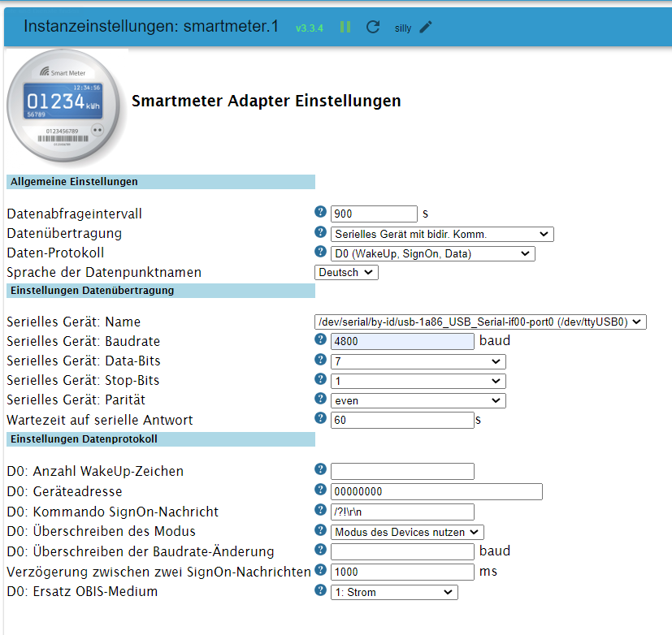Image resolution: width=672 pixels, height=635 pixels.
Task: Click the SignOn delay field with 1000
Action: click(x=402, y=572)
